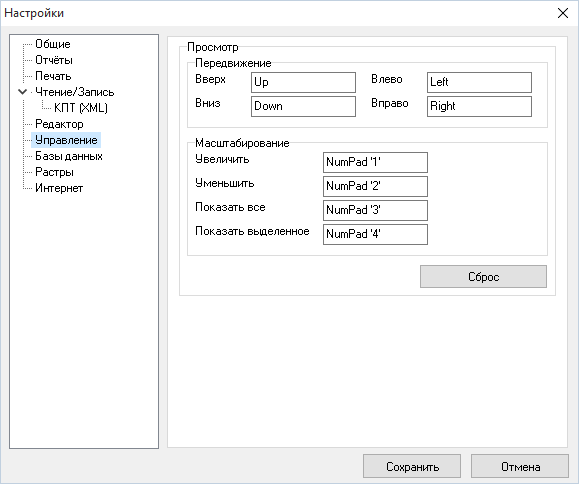This screenshot has height=484, width=579.
Task: Open the Растры settings section
Action: [x=54, y=172]
